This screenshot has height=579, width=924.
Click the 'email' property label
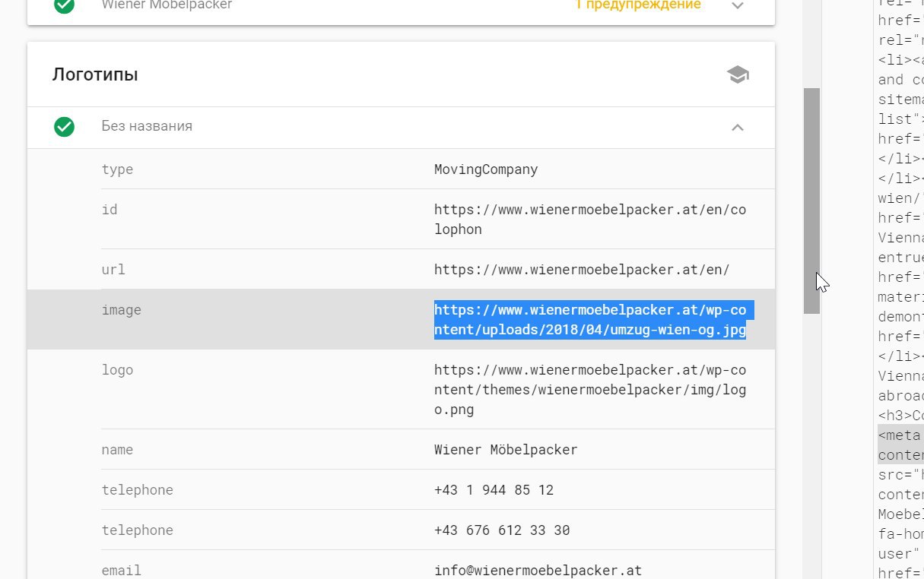tap(122, 570)
